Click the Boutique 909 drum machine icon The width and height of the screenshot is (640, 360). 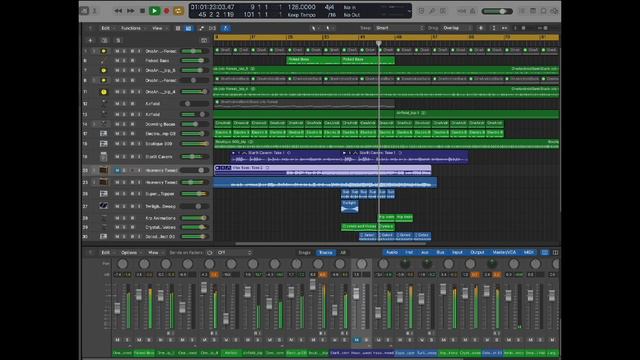(104, 144)
